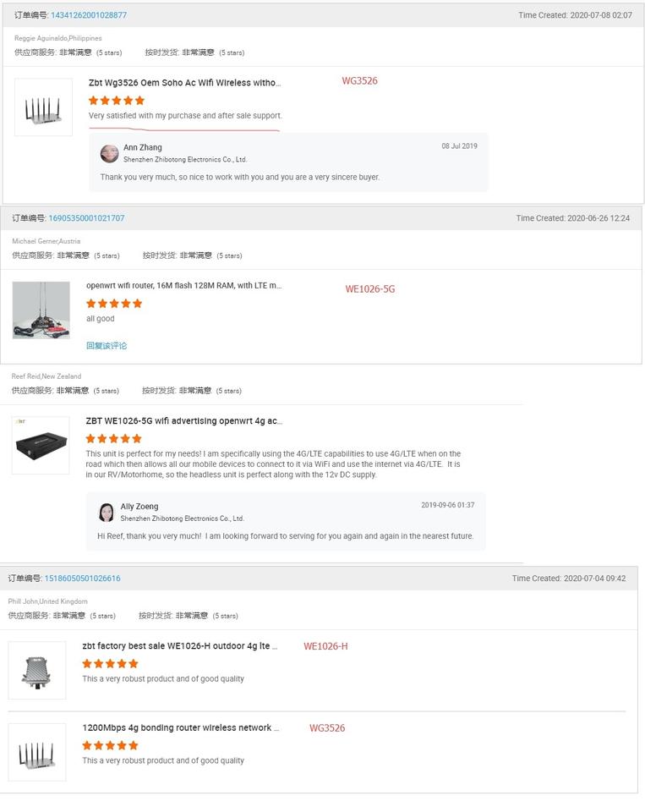Open 'zbt factory best sale WE1026-H' title

coord(179,646)
